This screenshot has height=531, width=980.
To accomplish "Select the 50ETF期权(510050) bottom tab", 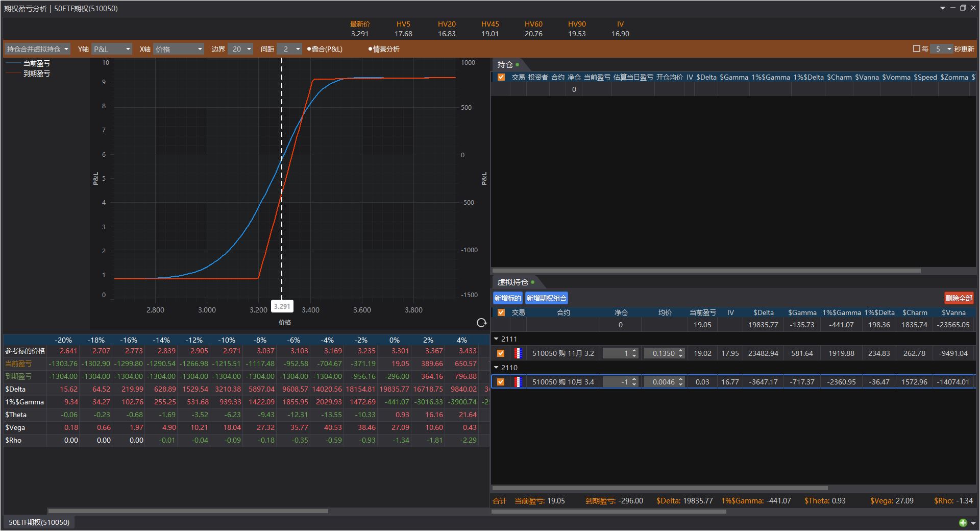I will pos(39,522).
